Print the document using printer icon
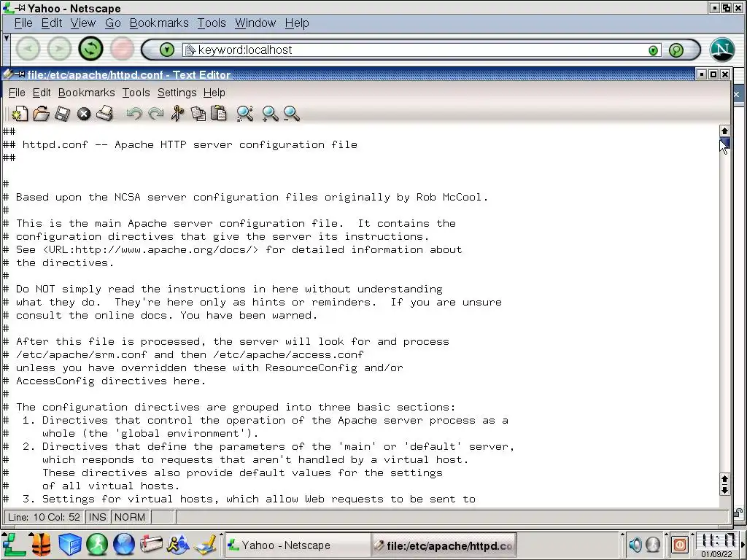Screen dimensions: 747x560 pyautogui.click(x=105, y=114)
